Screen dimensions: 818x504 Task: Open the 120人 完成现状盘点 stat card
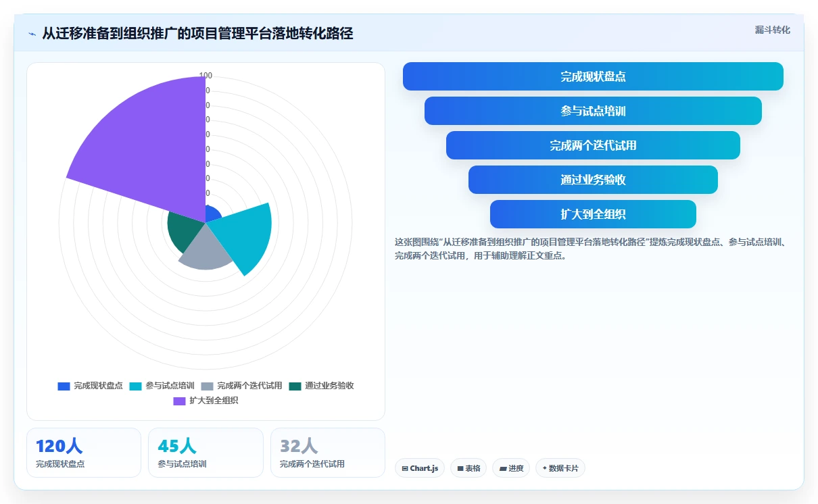point(84,453)
